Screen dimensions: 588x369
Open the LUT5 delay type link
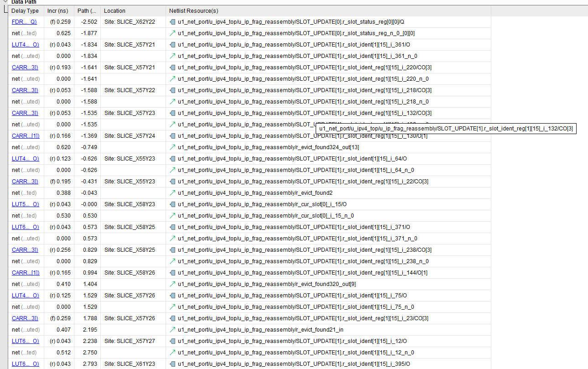point(25,204)
